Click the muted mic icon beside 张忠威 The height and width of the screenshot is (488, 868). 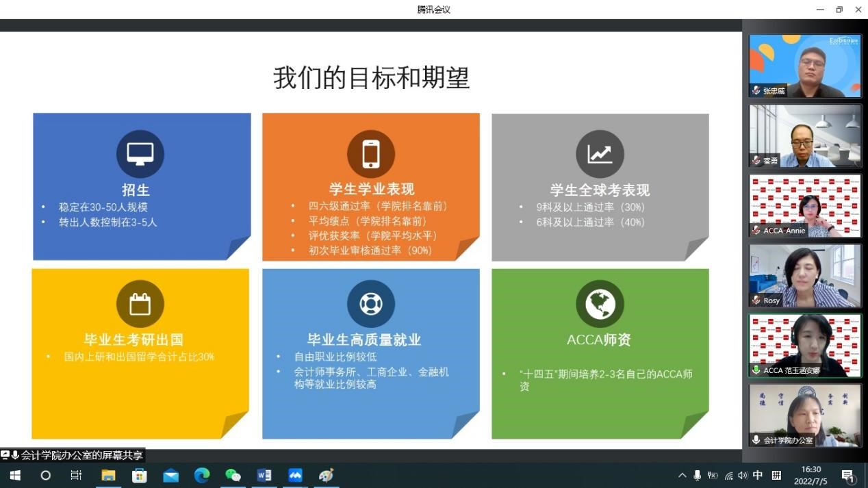(756, 90)
